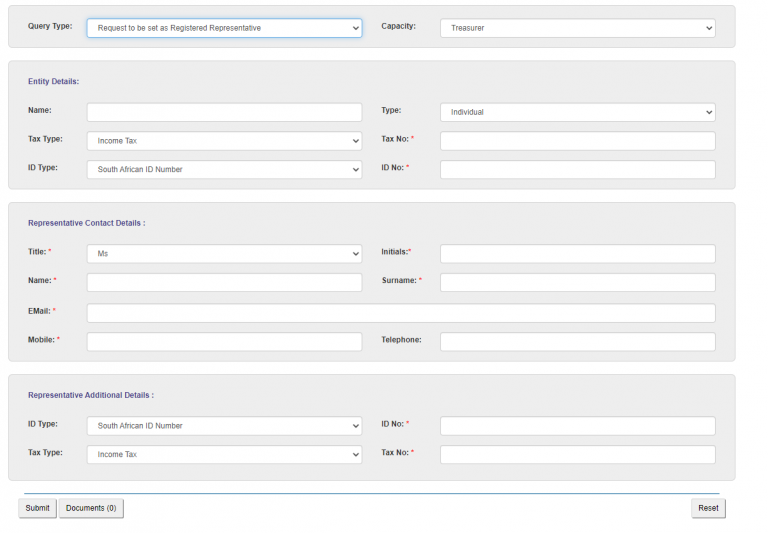Click the Entity Details ID No field
Screen dimensions: 768x533
point(577,170)
